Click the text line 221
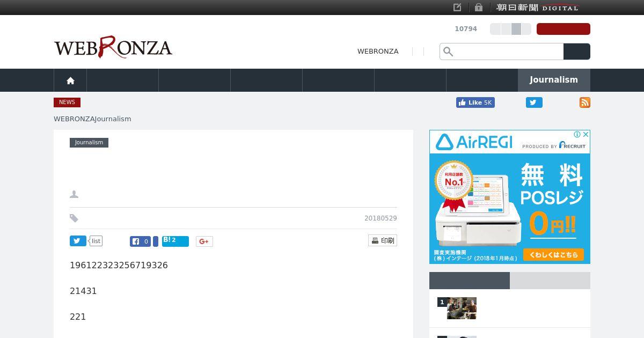 78,317
